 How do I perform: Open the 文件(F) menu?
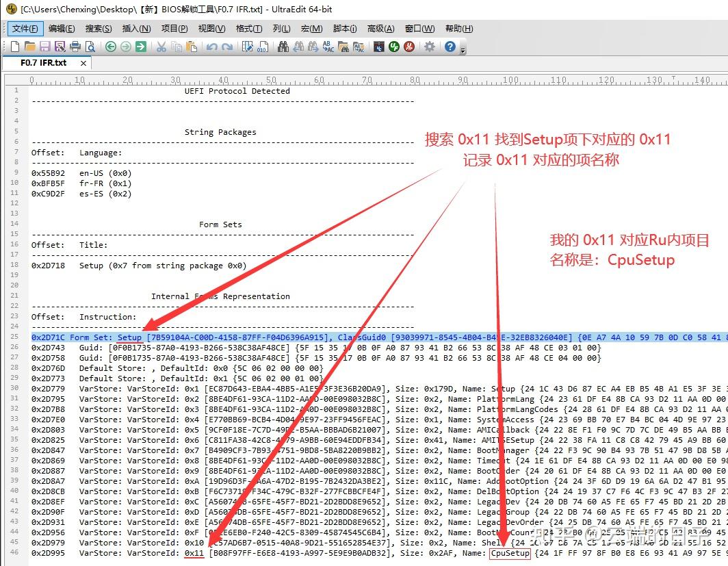click(25, 29)
